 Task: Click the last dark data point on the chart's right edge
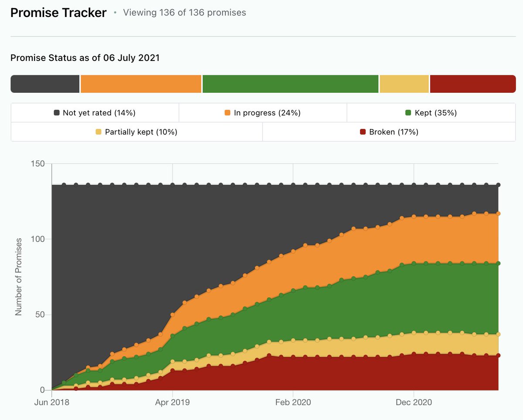point(498,185)
